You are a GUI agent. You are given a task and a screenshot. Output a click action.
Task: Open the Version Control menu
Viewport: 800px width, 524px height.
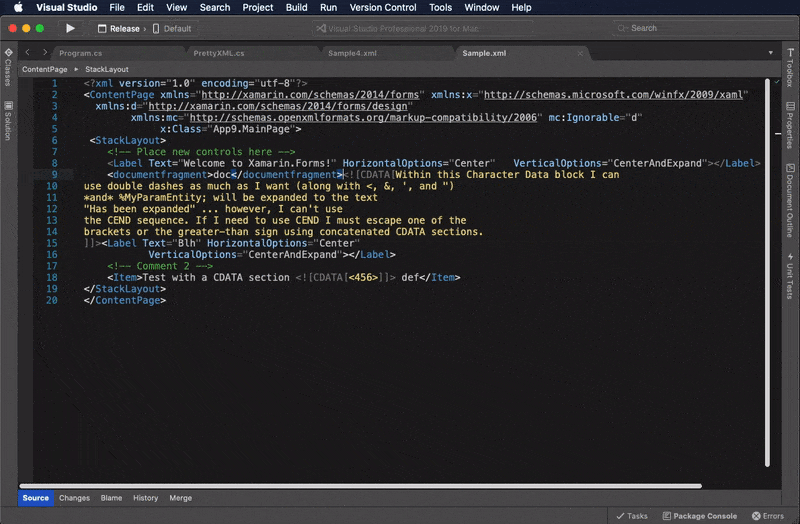pyautogui.click(x=383, y=7)
